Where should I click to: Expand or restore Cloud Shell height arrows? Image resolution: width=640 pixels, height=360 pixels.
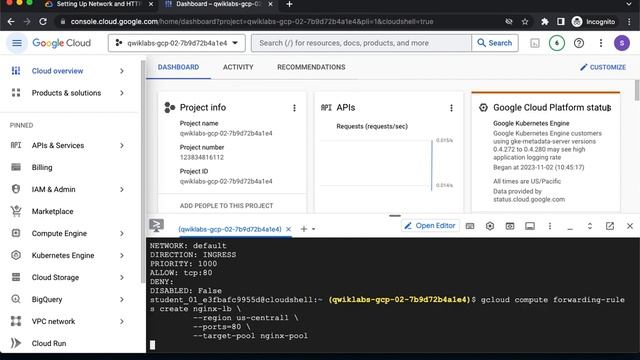[590, 226]
